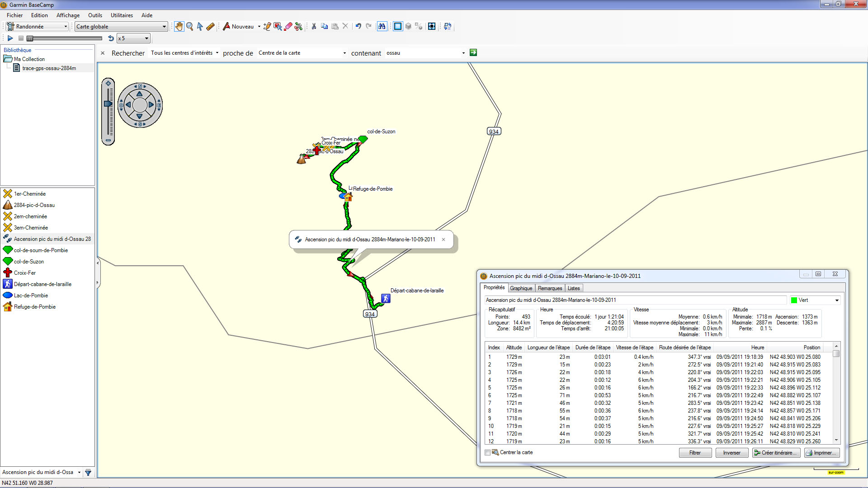868x488 pixels.
Task: Open Tous les centres d'intérêts dropdown
Action: click(185, 53)
